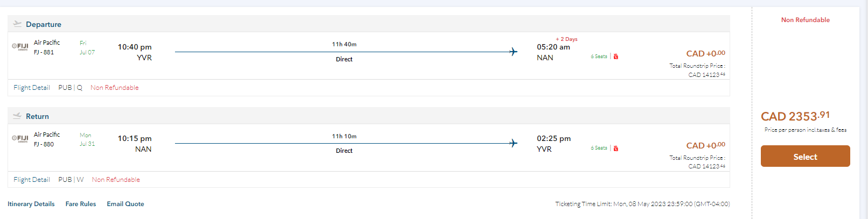This screenshot has width=868, height=219.
Task: Click the red baggage icon for departure flight
Action: (616, 56)
